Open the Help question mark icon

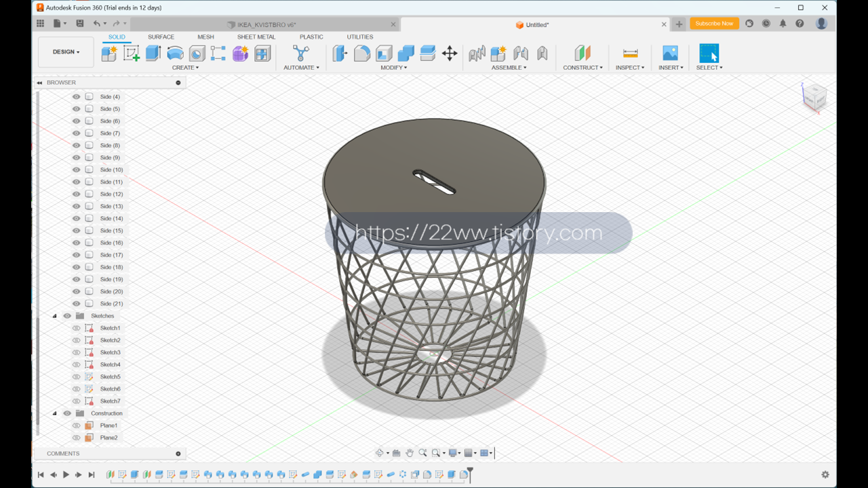pos(800,24)
